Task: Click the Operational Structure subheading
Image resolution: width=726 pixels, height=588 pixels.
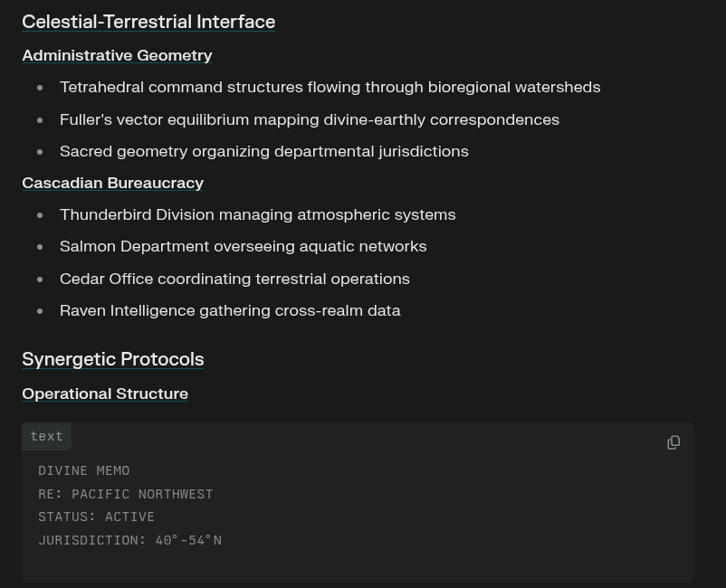Action: (105, 394)
